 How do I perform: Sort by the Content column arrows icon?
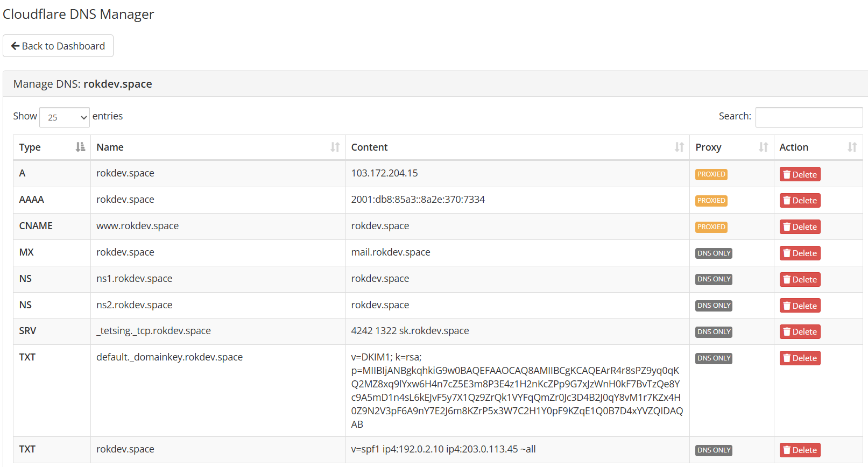point(679,147)
